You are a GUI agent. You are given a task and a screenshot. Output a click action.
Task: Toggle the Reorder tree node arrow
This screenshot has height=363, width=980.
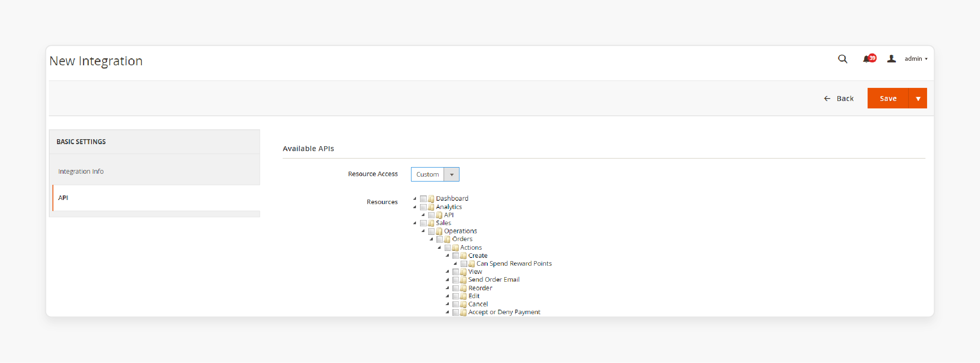[x=447, y=288]
